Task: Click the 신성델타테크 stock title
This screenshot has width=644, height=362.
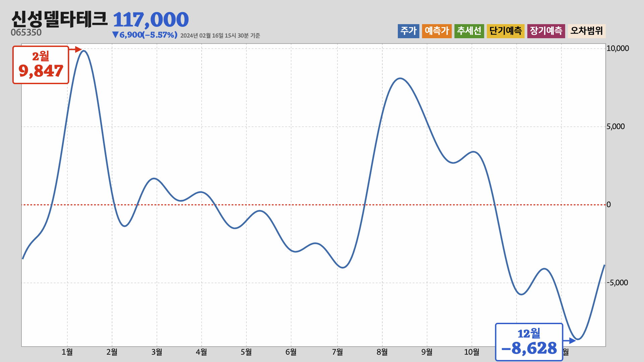Action: click(59, 19)
